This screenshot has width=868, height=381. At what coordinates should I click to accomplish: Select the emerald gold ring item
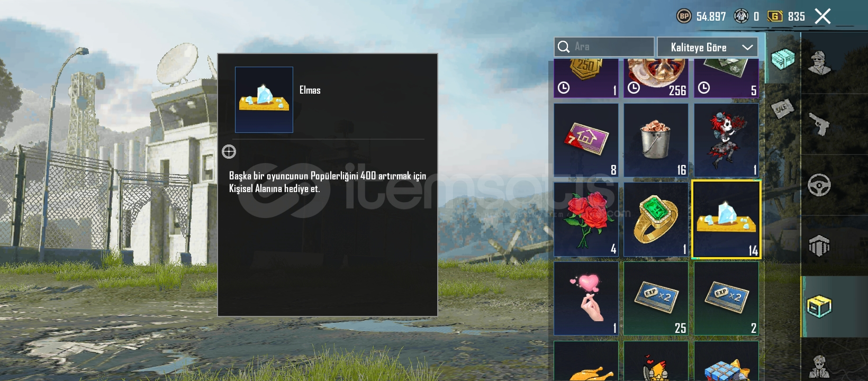click(x=656, y=220)
